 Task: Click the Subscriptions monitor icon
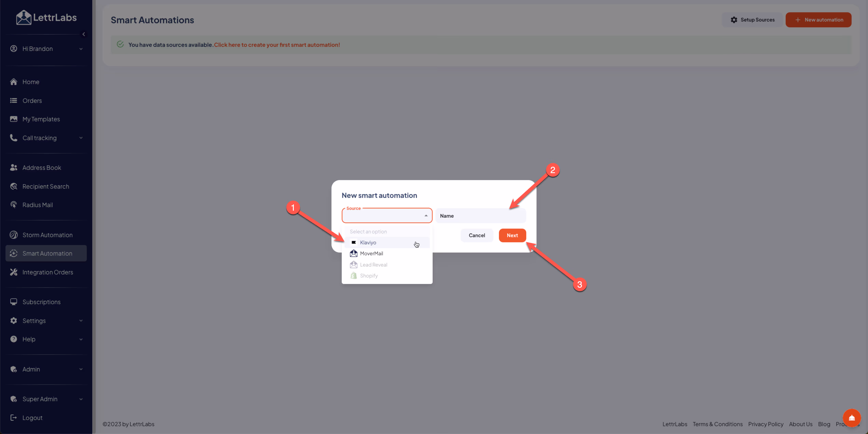[13, 302]
